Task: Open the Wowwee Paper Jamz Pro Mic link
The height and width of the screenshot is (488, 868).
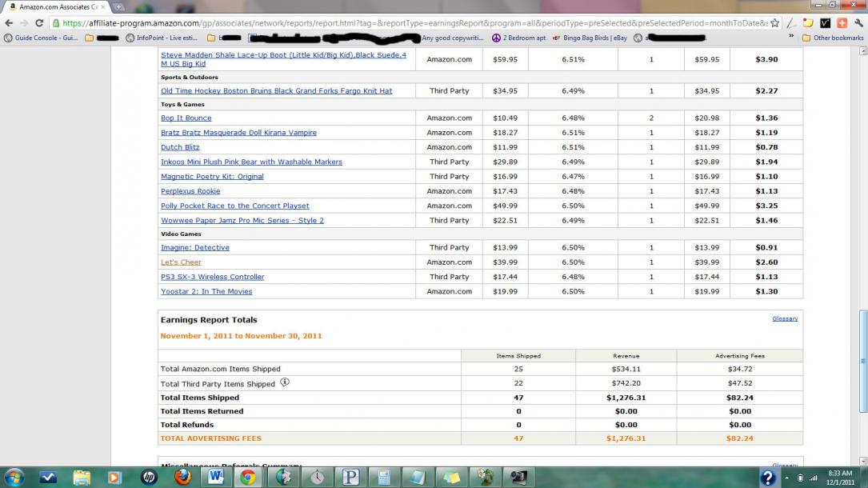Action: [x=242, y=220]
